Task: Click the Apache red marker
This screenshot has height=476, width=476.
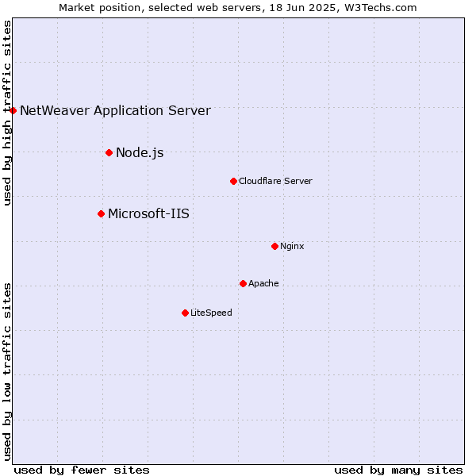Action: (x=243, y=283)
